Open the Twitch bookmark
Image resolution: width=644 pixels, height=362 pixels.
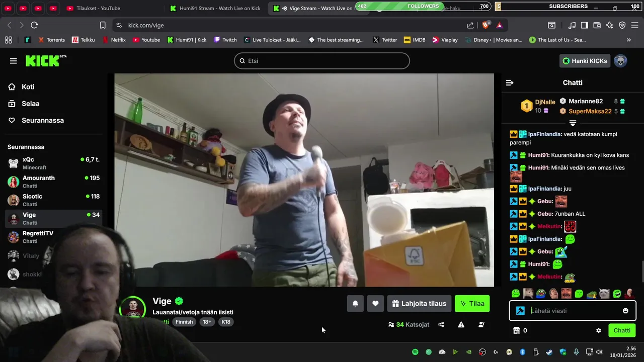225,40
